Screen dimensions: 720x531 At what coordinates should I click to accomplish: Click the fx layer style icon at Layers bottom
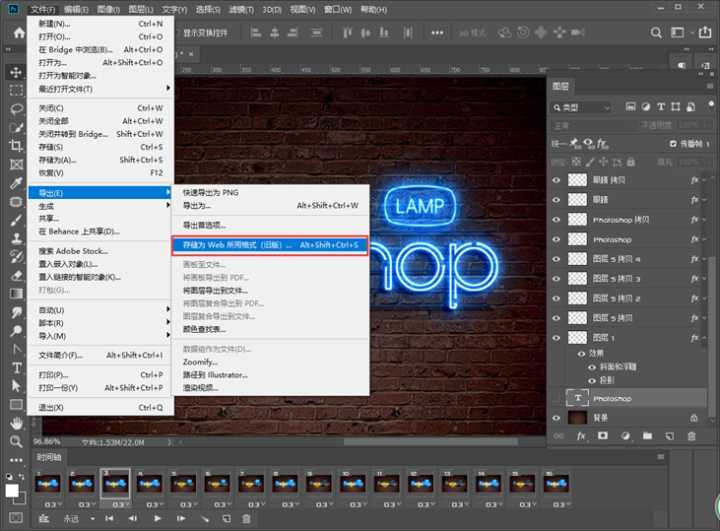(581, 436)
